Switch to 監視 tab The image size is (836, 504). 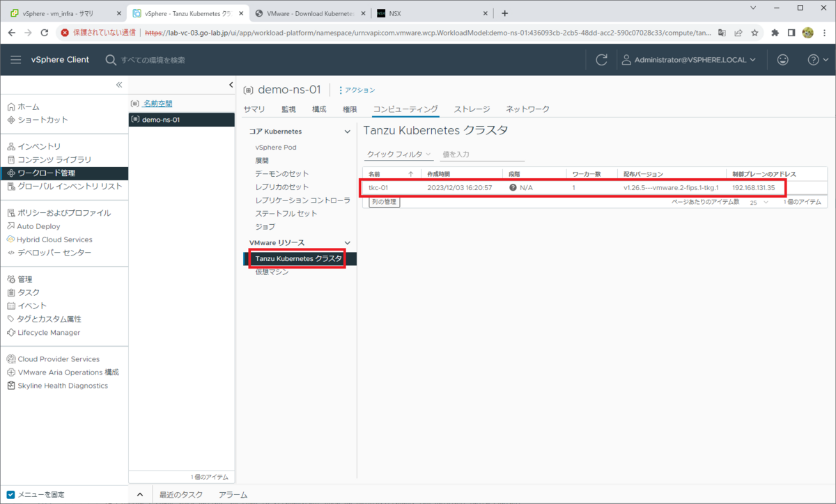[x=288, y=109]
